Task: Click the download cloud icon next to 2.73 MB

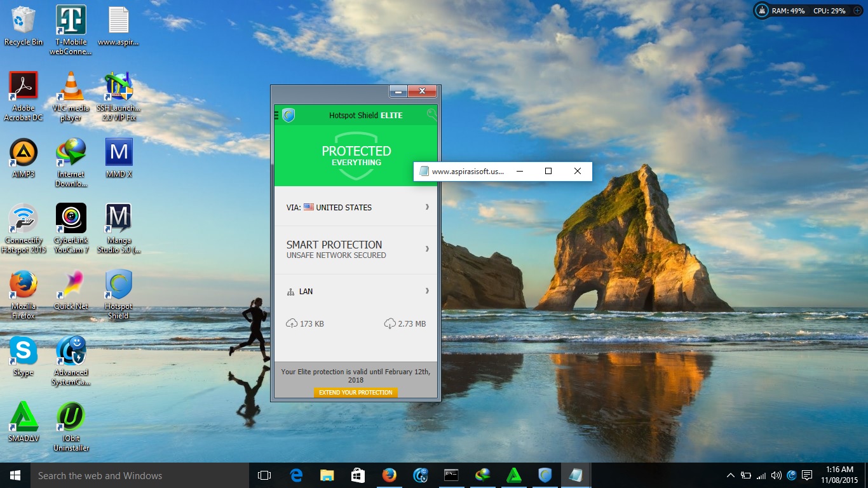Action: click(x=390, y=323)
